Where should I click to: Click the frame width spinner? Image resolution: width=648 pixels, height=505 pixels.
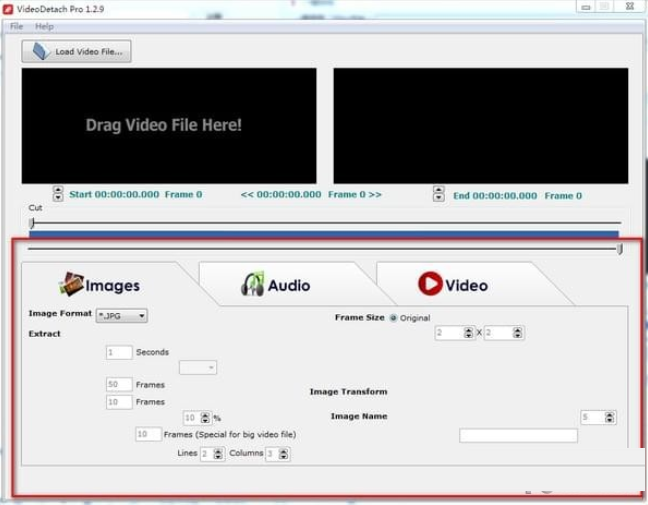(454, 333)
